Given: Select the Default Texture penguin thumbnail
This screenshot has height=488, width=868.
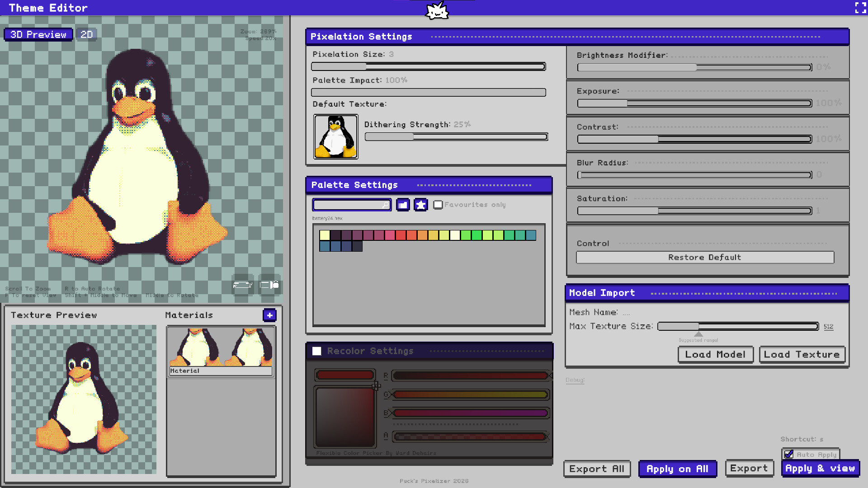Looking at the screenshot, I should 335,136.
